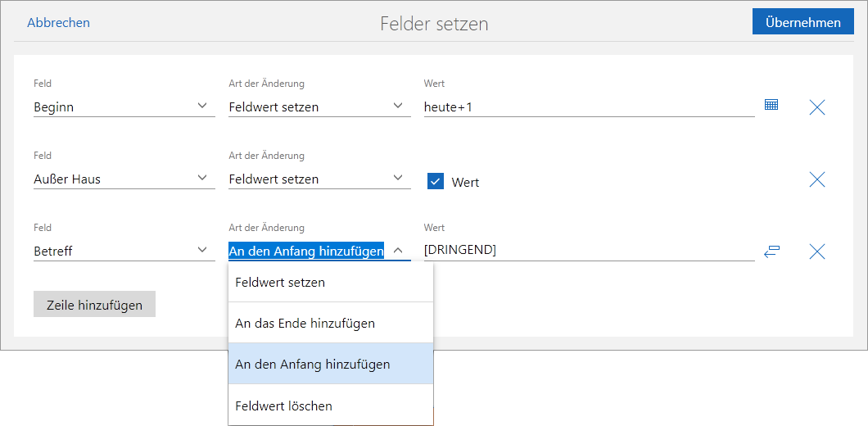Screen dimensions: 868x426
Task: Collapse the open An den Anfang hinzufügen dropdown
Action: (x=398, y=252)
